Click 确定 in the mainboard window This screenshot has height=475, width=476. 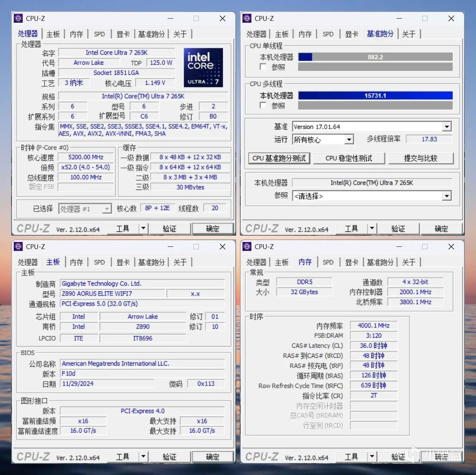(213, 457)
